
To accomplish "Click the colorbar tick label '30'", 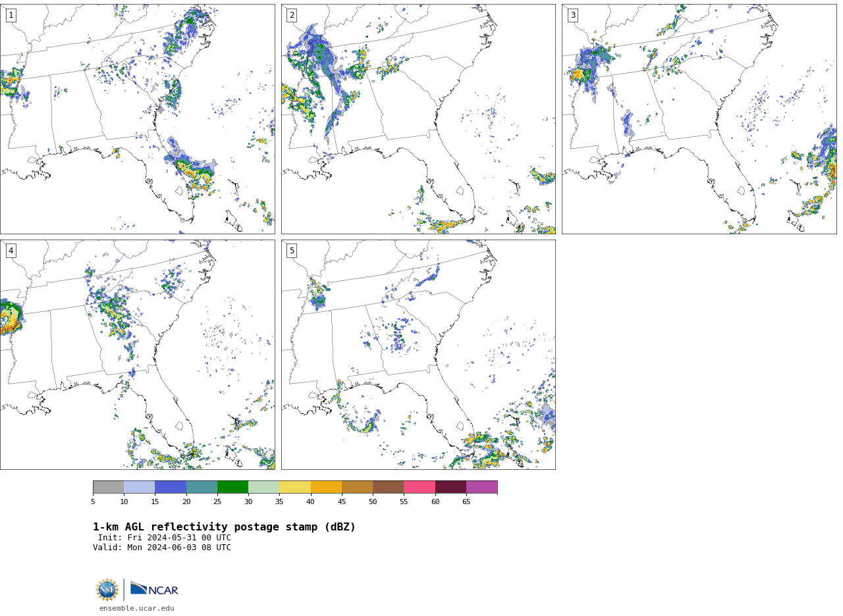I will 248,502.
